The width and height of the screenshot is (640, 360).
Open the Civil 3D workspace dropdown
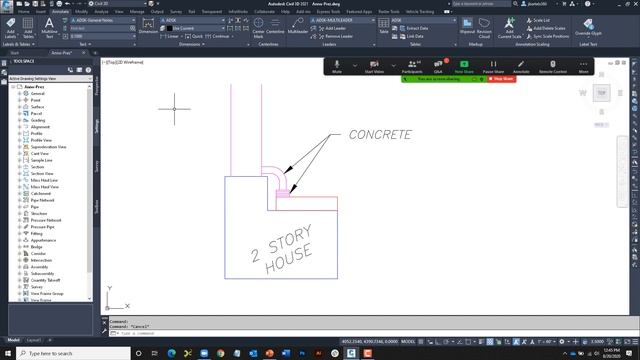118,4
